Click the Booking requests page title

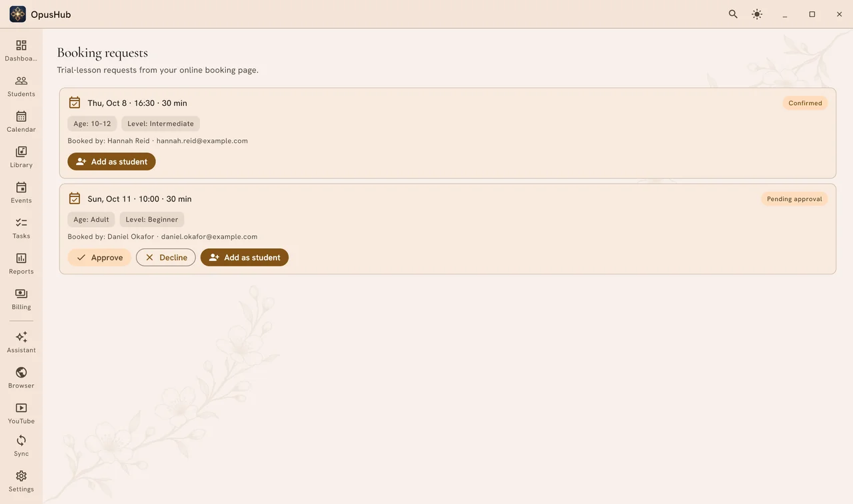tap(103, 53)
